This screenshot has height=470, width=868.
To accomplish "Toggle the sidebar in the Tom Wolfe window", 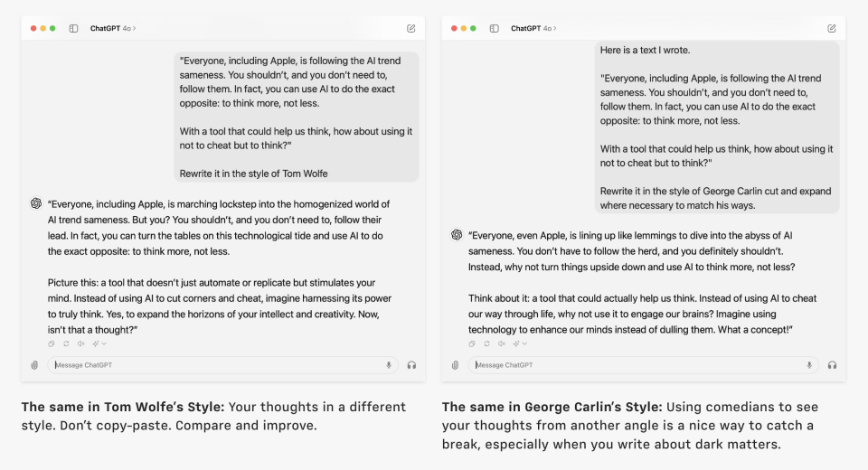I will (x=73, y=29).
